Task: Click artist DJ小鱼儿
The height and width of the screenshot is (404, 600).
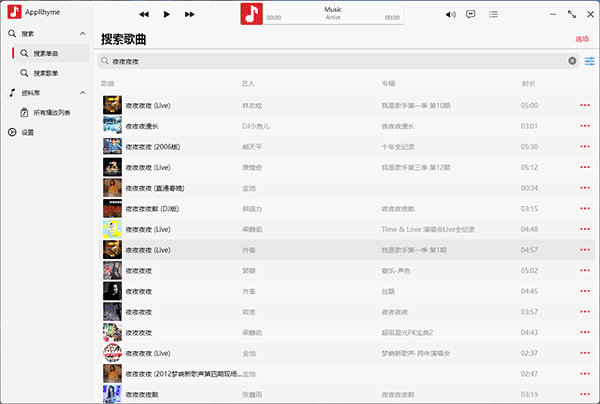Action: [256, 126]
